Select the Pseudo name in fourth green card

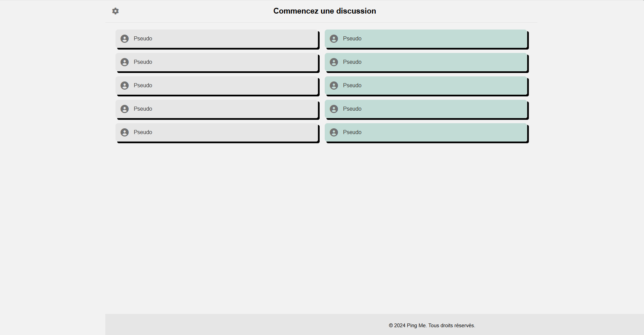click(x=352, y=109)
